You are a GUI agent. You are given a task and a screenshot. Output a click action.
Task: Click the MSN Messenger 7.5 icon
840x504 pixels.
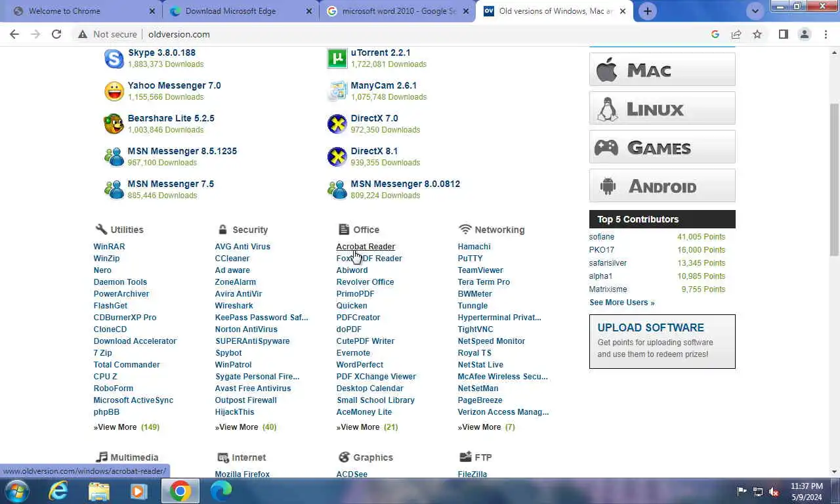[x=114, y=190]
